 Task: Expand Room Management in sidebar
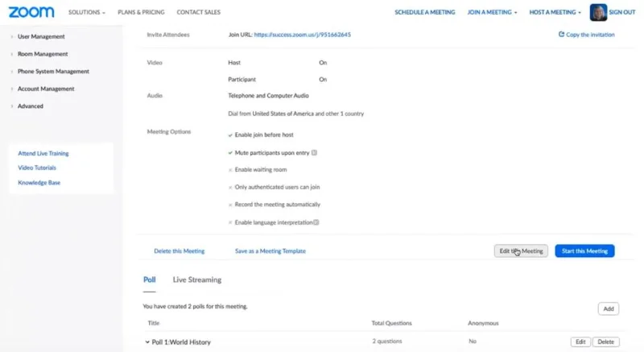(43, 54)
